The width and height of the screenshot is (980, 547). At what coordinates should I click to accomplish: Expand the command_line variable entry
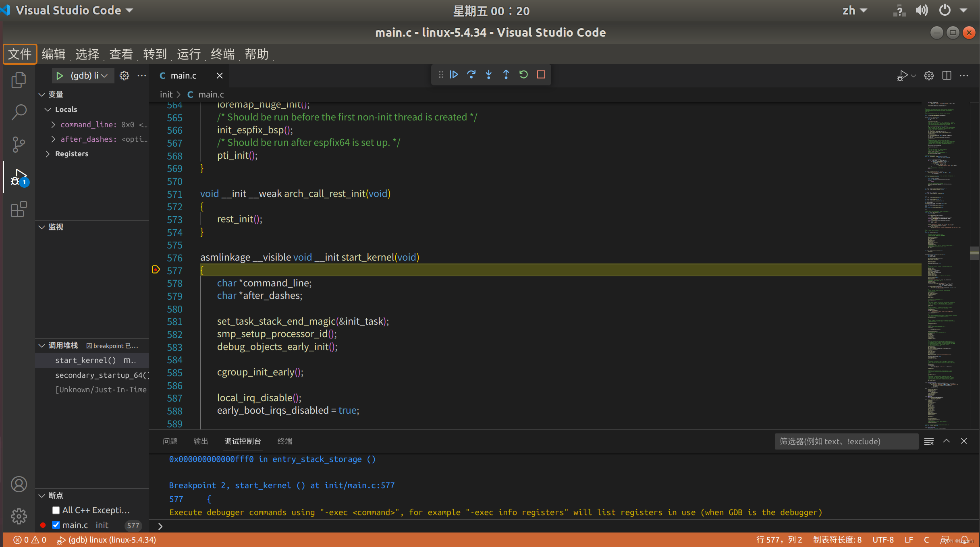point(53,124)
